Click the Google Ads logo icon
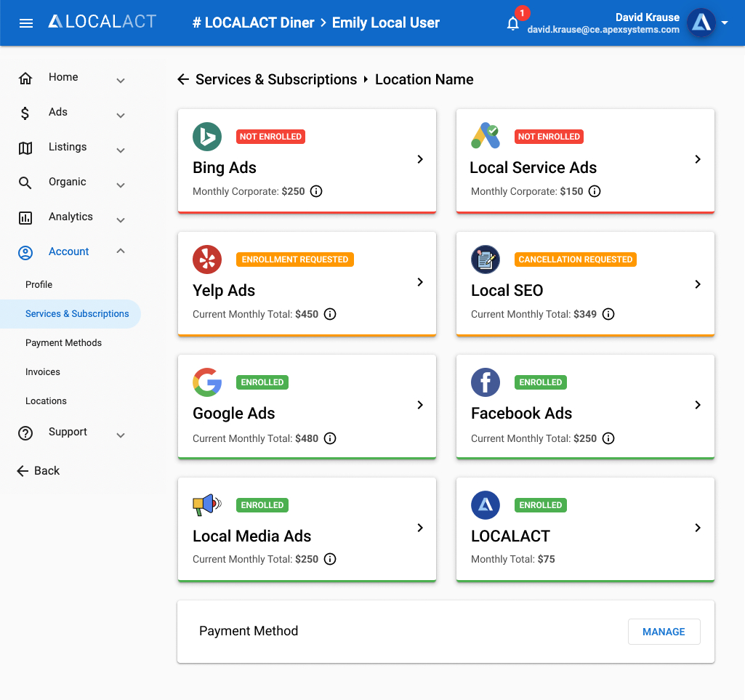 (207, 382)
